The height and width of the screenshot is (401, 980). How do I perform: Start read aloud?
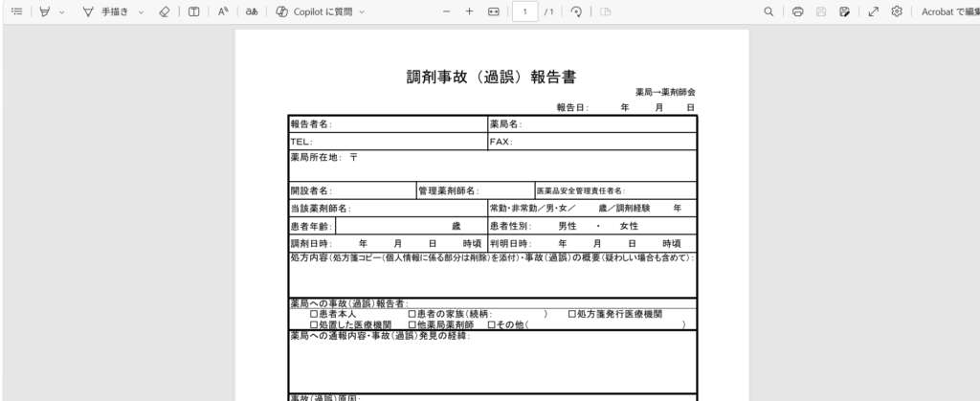(x=223, y=11)
